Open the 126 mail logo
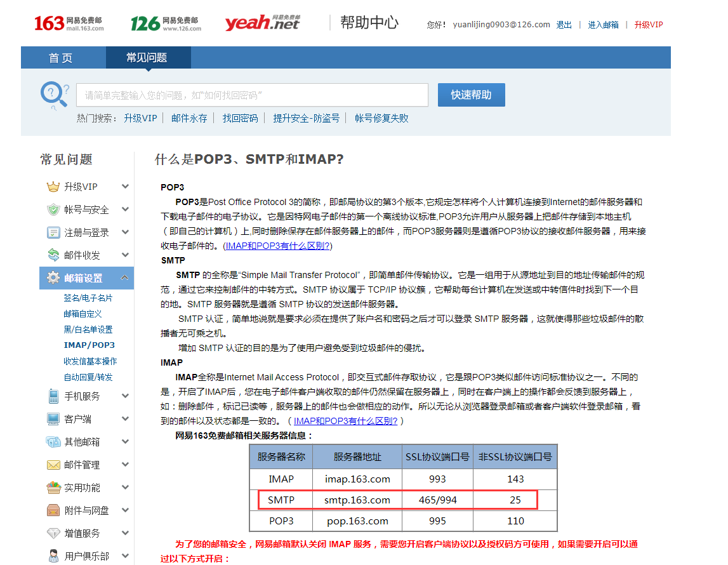728x565 pixels. (166, 23)
